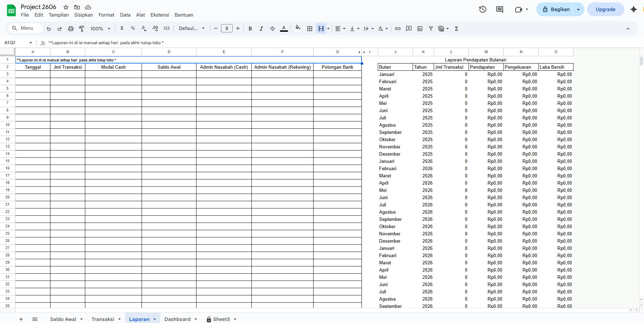This screenshot has width=644, height=323.
Task: Open the functions sigma icon
Action: 456,29
